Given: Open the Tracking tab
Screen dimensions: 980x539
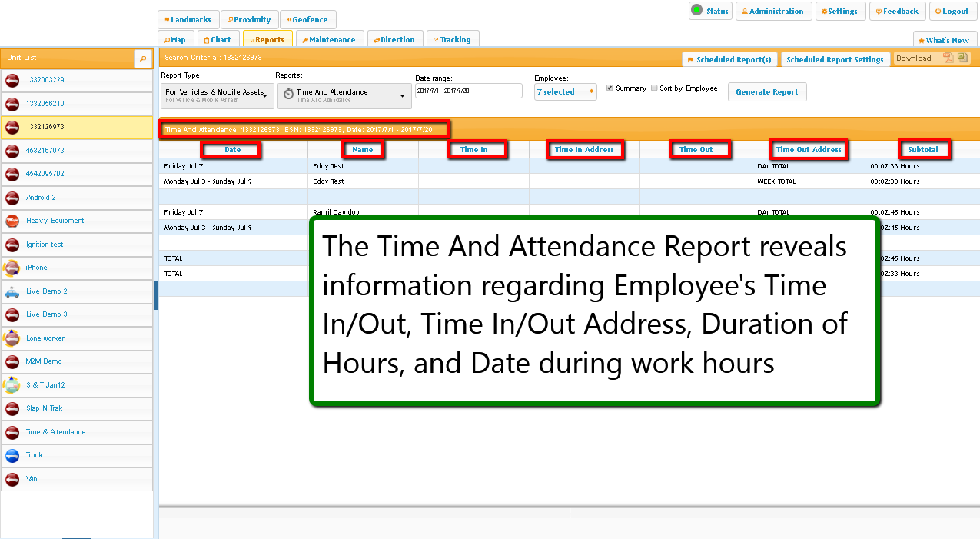Looking at the screenshot, I should click(x=452, y=40).
